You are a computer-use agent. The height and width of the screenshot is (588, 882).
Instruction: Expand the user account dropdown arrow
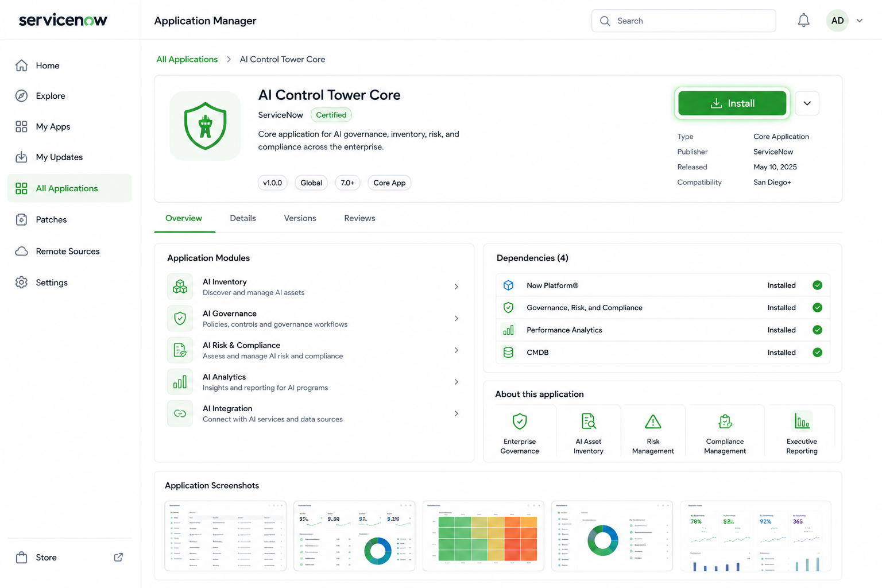click(x=860, y=21)
